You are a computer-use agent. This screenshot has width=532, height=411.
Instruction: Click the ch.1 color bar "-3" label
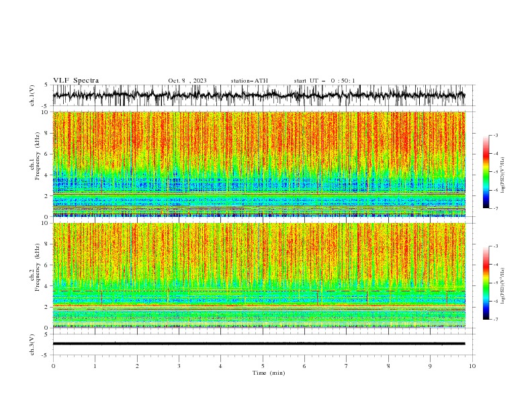pos(496,135)
